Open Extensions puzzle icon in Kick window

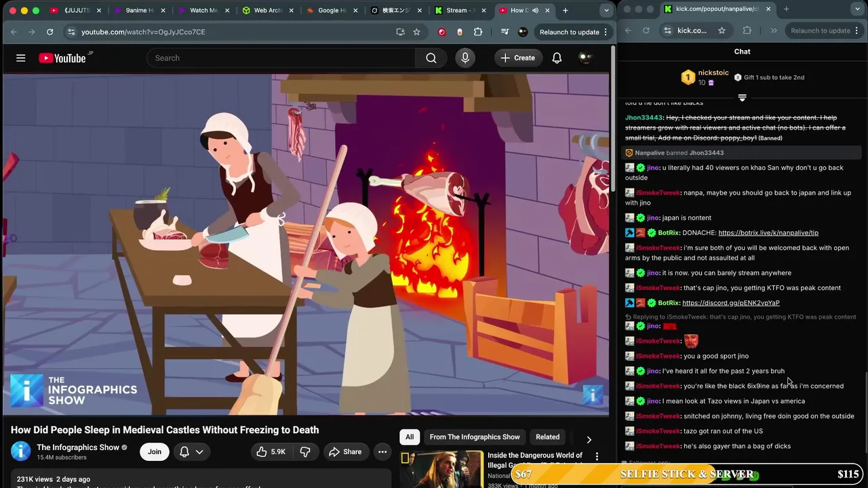coord(747,30)
